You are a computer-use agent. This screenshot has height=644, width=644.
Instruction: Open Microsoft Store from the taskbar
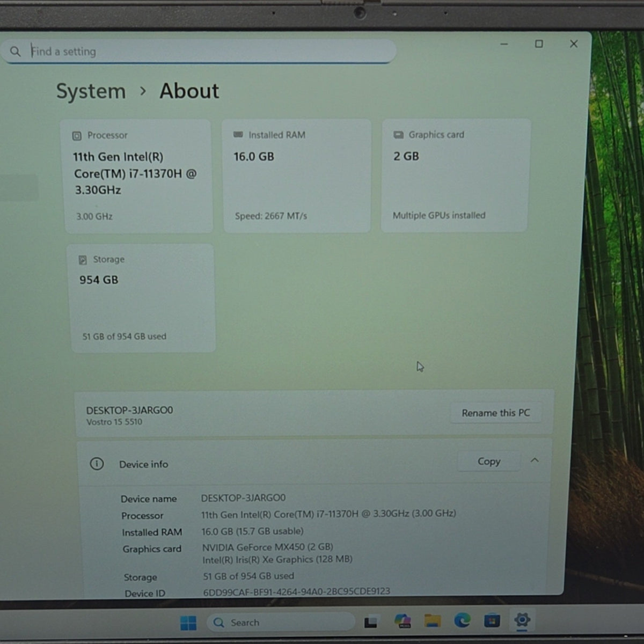[492, 621]
